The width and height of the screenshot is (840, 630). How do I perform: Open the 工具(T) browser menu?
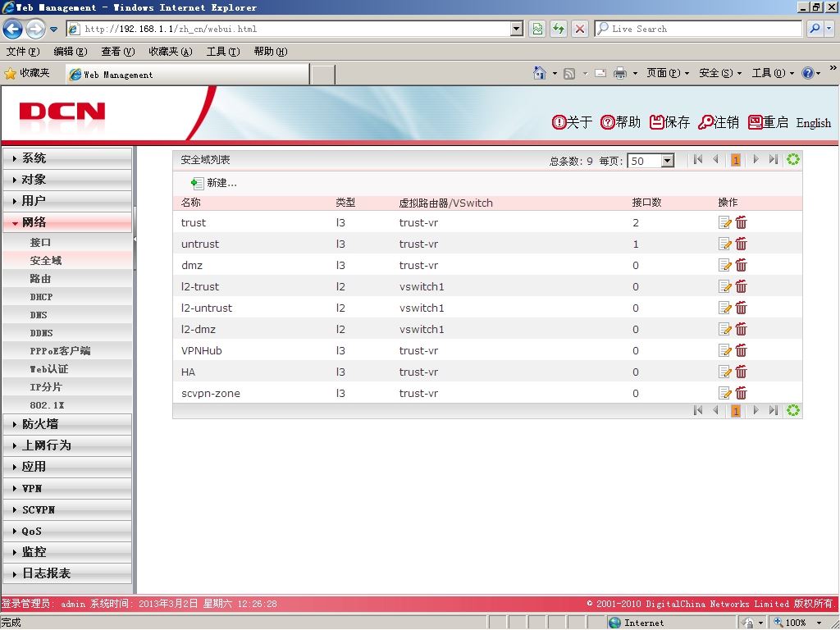coord(223,52)
